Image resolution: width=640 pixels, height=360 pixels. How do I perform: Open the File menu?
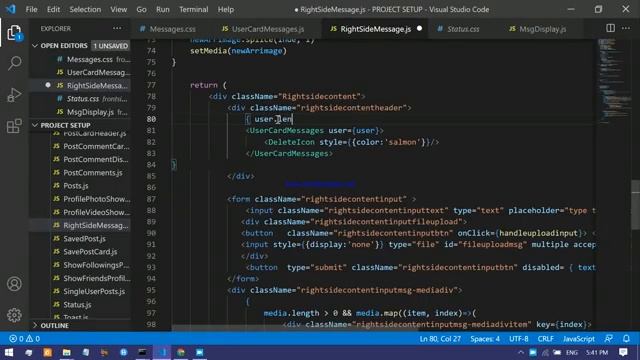coord(31,9)
